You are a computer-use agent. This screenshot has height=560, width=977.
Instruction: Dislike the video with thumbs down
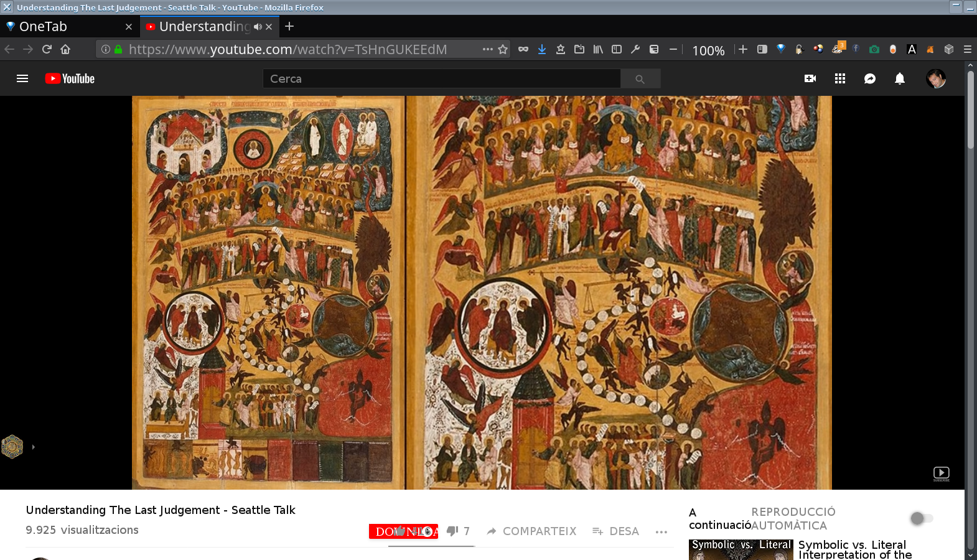pos(452,531)
